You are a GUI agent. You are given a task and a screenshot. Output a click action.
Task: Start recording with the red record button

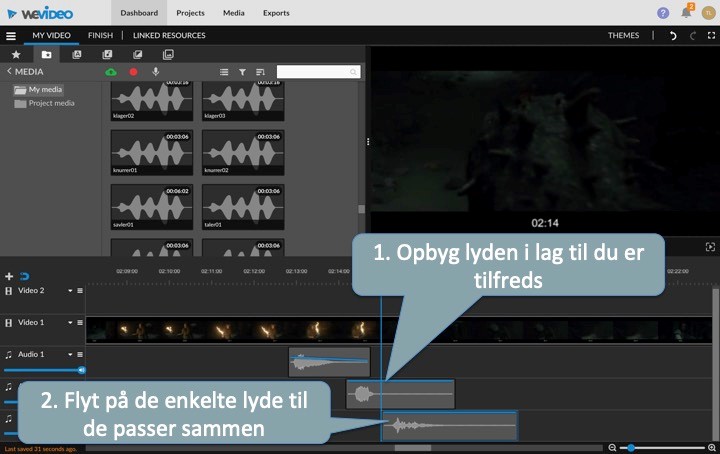(x=133, y=72)
